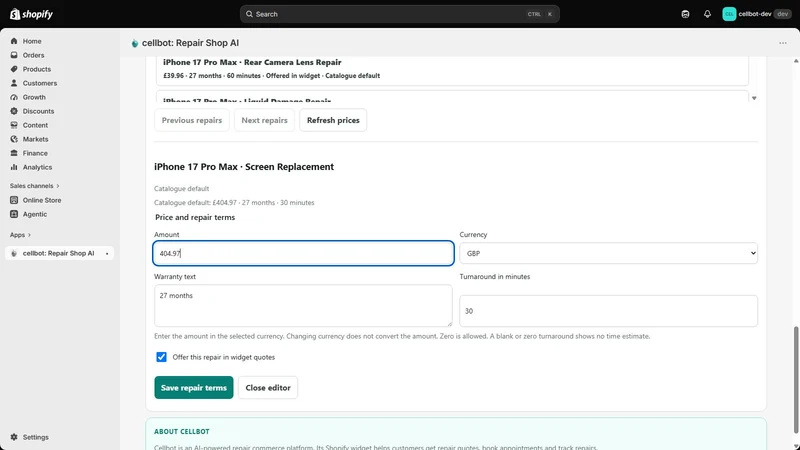Open Growth icon in sidebar
Image resolution: width=800 pixels, height=450 pixels.
(14, 97)
